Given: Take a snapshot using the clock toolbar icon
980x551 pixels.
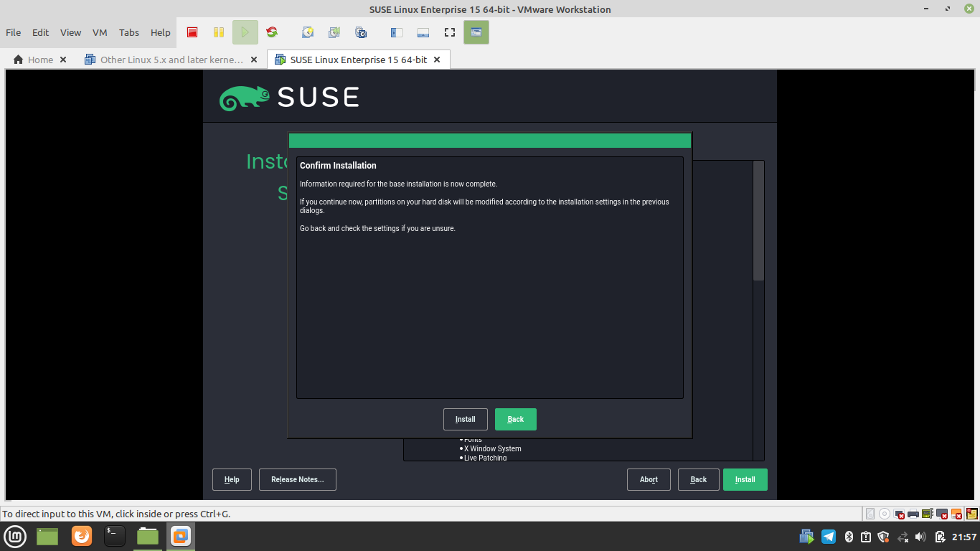Looking at the screenshot, I should pos(308,32).
